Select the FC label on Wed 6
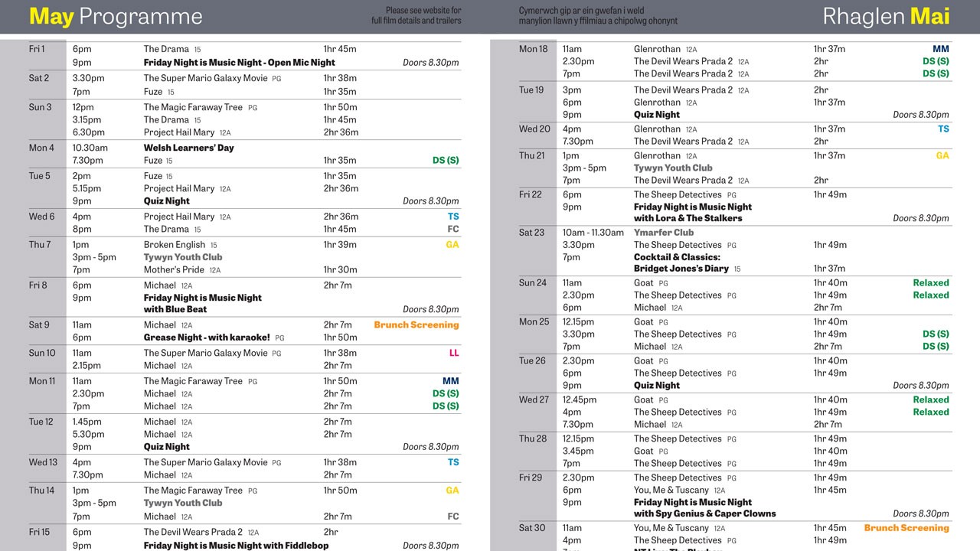980x551 pixels. click(452, 229)
